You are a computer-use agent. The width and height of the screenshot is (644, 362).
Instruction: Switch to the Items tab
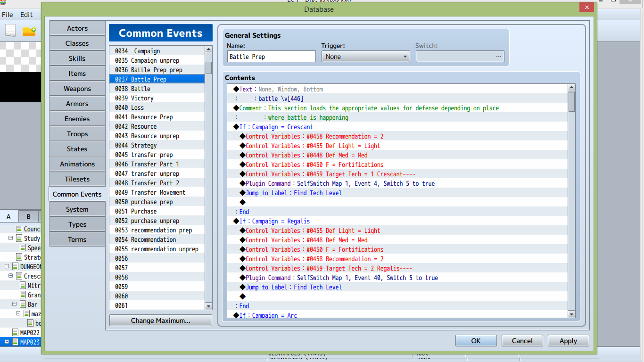(77, 74)
